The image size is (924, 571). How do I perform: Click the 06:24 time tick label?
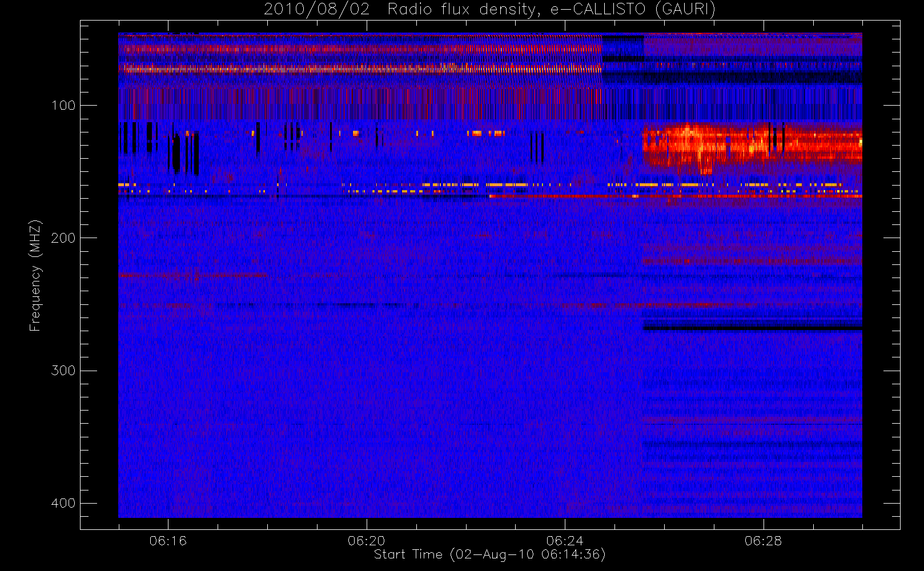coord(565,541)
